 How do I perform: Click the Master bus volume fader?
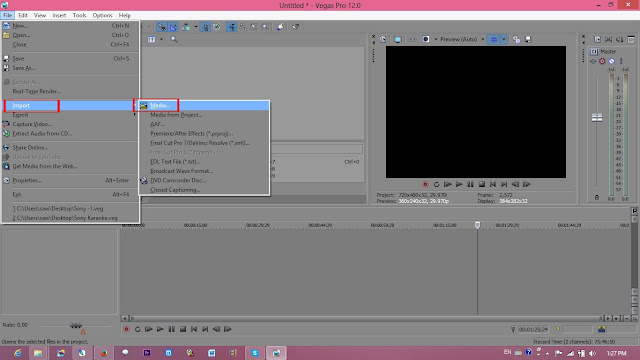(597, 118)
